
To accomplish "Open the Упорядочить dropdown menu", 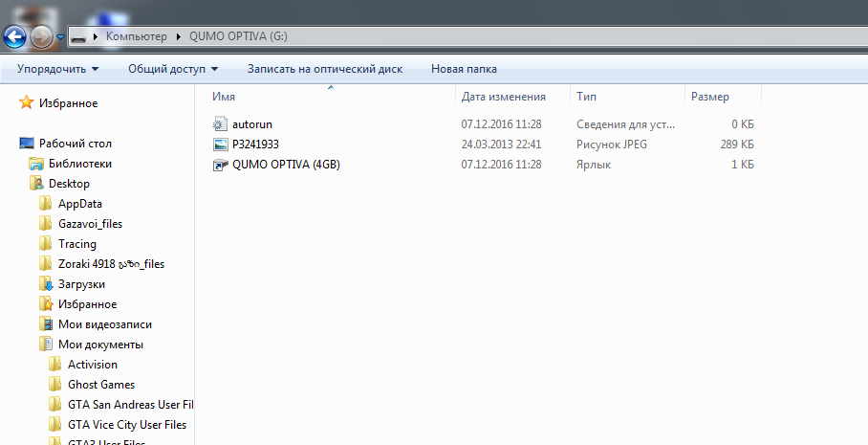I will (x=57, y=69).
